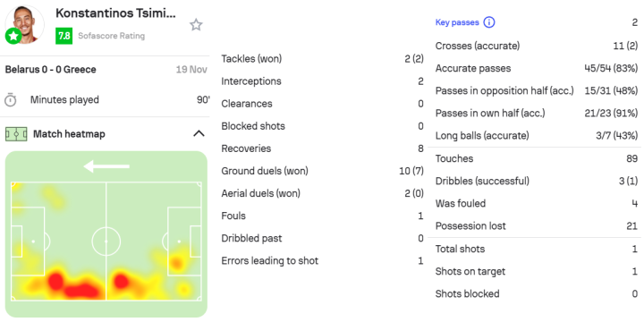The height and width of the screenshot is (322, 644).
Task: Click the Errors leading to shot row
Action: [x=322, y=261]
